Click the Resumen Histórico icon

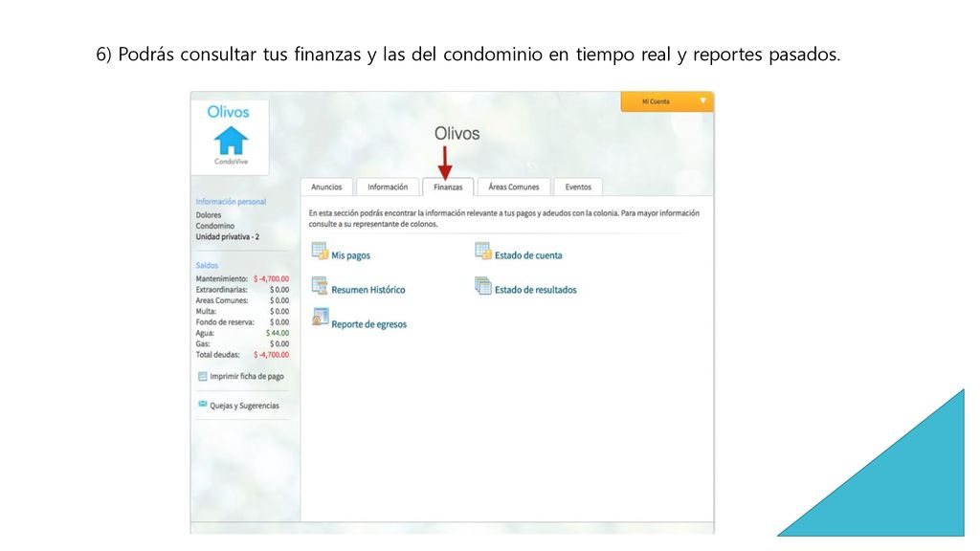pyautogui.click(x=320, y=285)
